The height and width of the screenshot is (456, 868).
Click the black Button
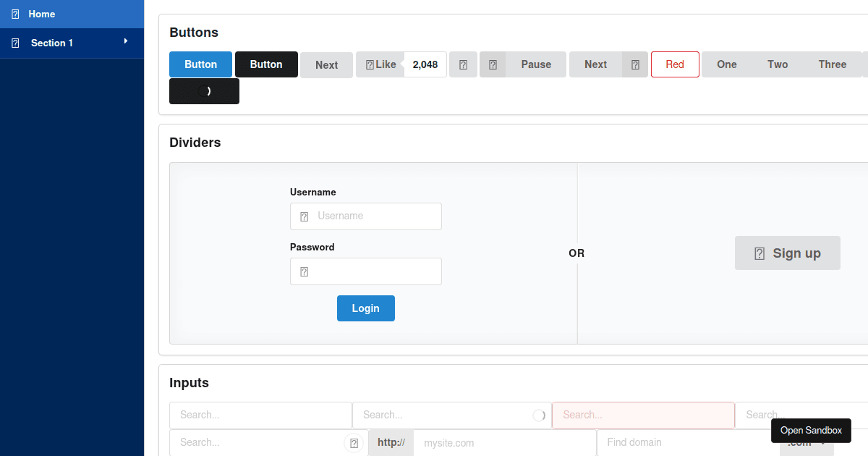(266, 64)
